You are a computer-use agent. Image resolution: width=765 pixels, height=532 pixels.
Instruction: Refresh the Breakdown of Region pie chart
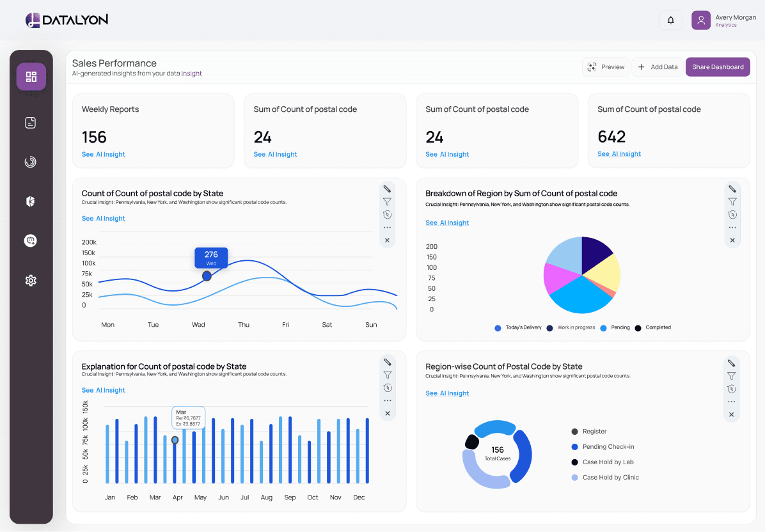[732, 215]
